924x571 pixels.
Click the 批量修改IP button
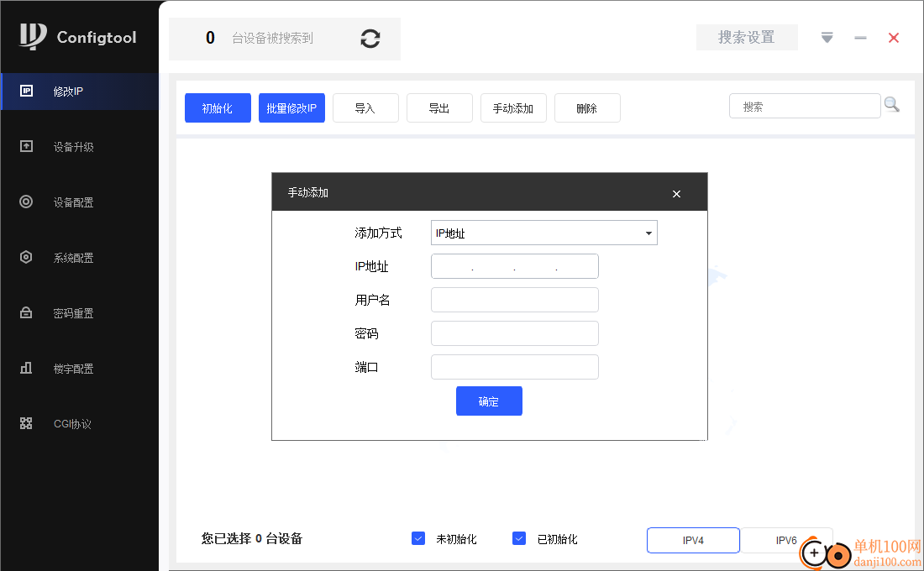[x=291, y=107]
